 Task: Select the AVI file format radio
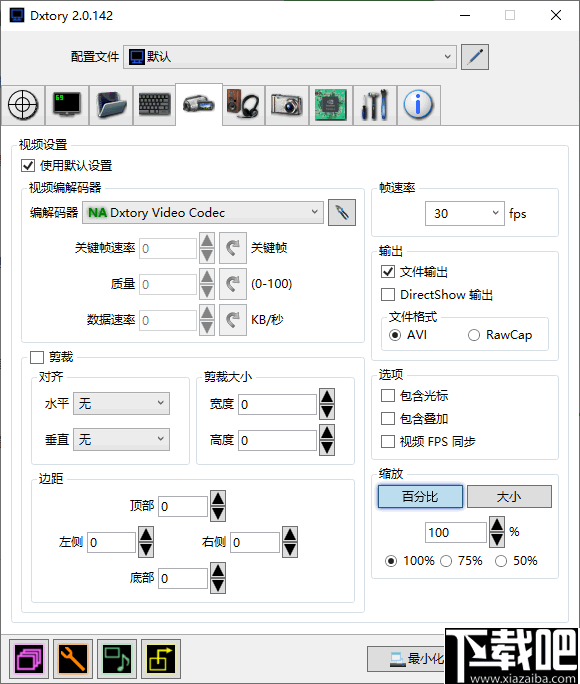395,335
